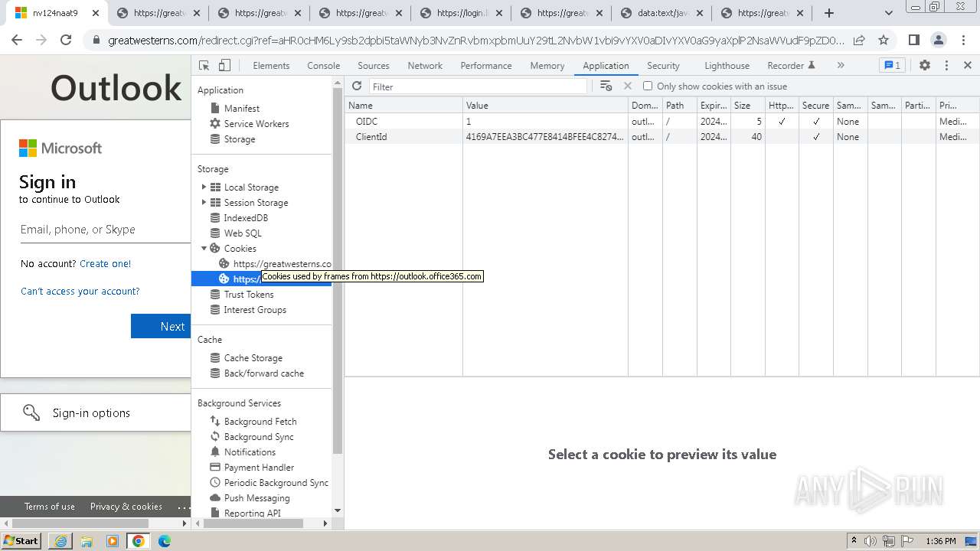Viewport: 980px width, 551px height.
Task: Select Manifest in Application sidebar
Action: [241, 109]
